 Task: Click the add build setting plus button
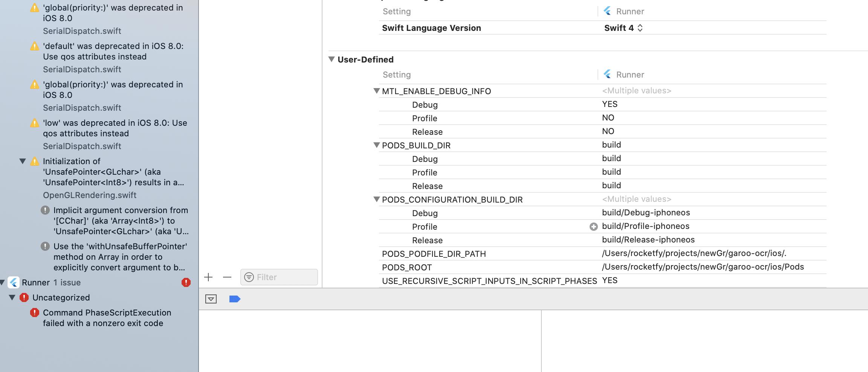click(x=208, y=277)
